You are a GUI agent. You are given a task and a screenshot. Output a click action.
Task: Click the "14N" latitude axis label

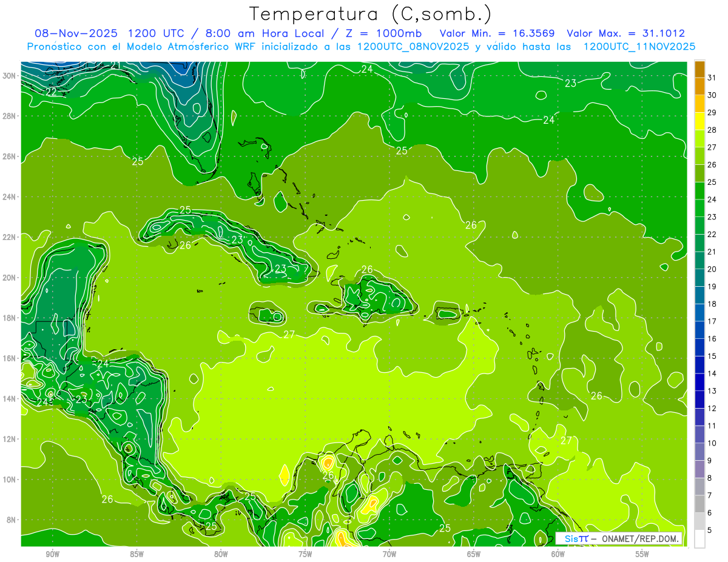click(10, 399)
